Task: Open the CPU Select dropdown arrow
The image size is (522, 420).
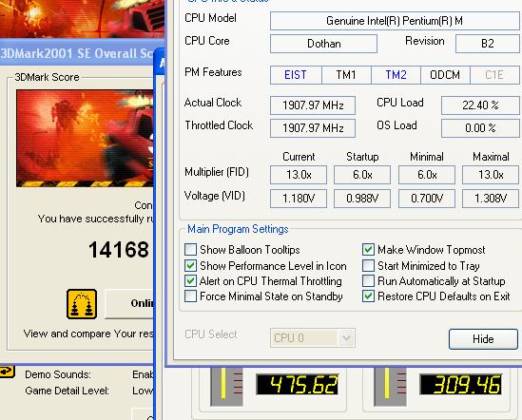Action: pyautogui.click(x=346, y=338)
